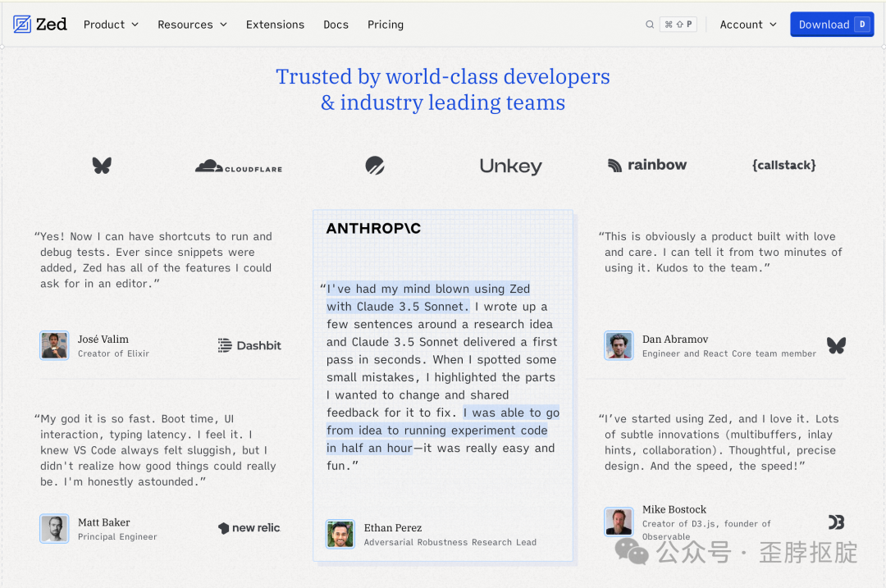Open the Product dropdown menu
This screenshot has height=588, width=886.
[x=111, y=25]
